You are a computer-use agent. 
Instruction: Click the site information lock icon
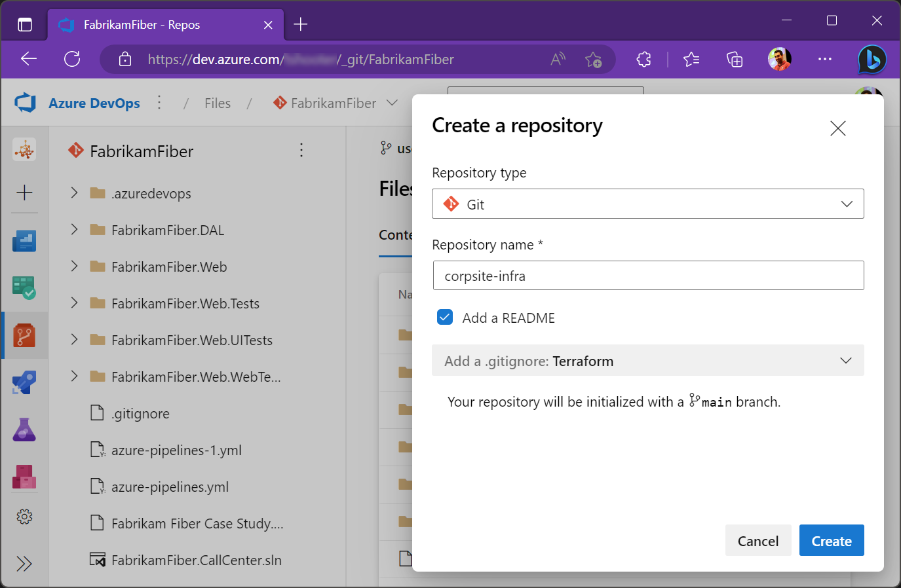tap(125, 60)
